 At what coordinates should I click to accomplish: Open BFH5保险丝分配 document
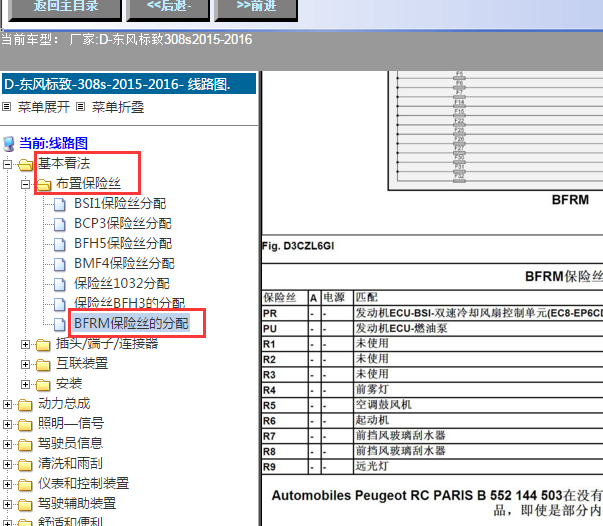coord(123,243)
